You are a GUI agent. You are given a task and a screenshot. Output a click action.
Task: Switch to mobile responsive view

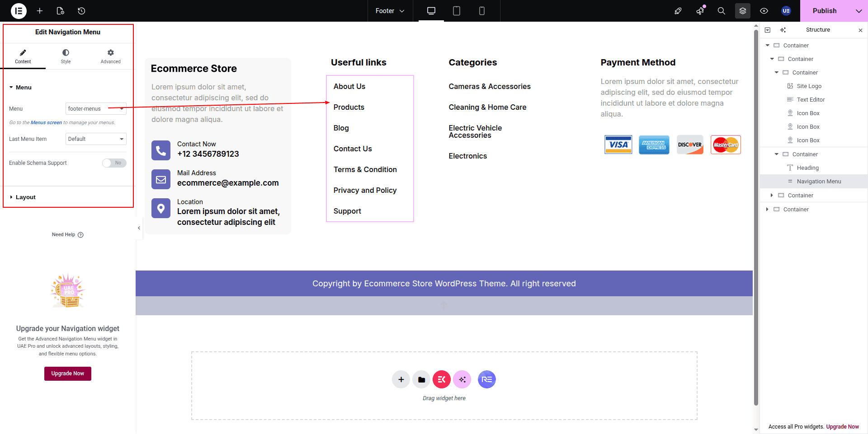point(482,11)
